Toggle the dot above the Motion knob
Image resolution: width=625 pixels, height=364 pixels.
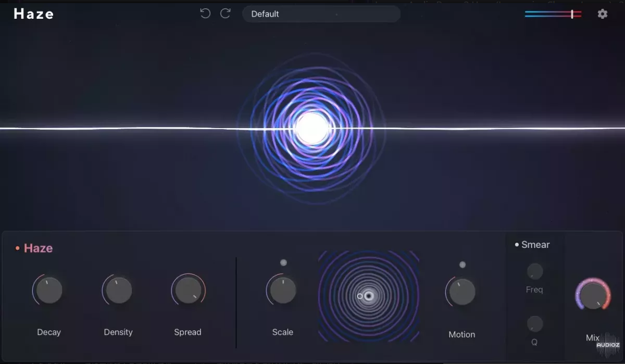click(462, 265)
